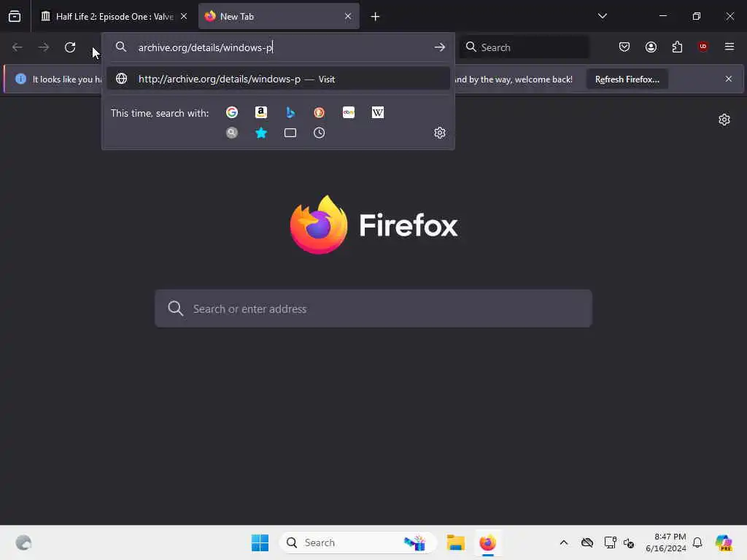Open Firefox View from the tab bar

click(15, 17)
